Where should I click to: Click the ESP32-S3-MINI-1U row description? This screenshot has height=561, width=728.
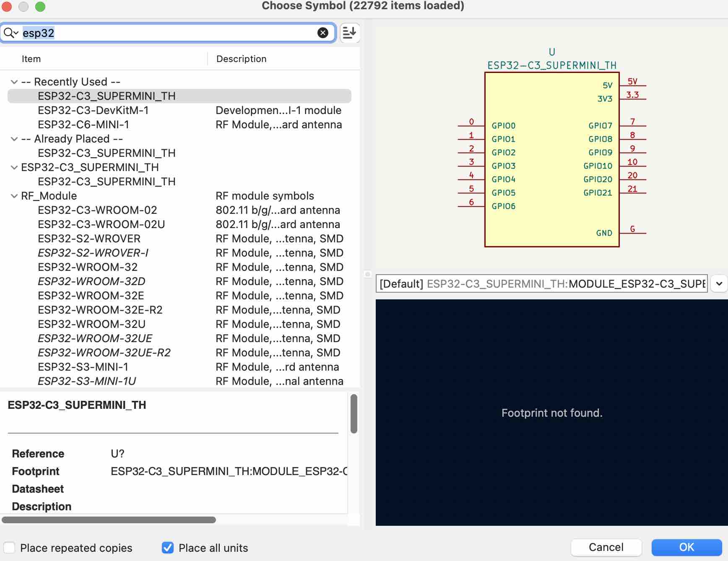tap(279, 381)
